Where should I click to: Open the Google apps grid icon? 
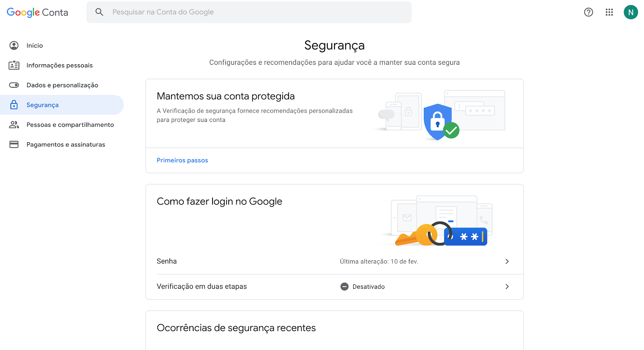(609, 12)
